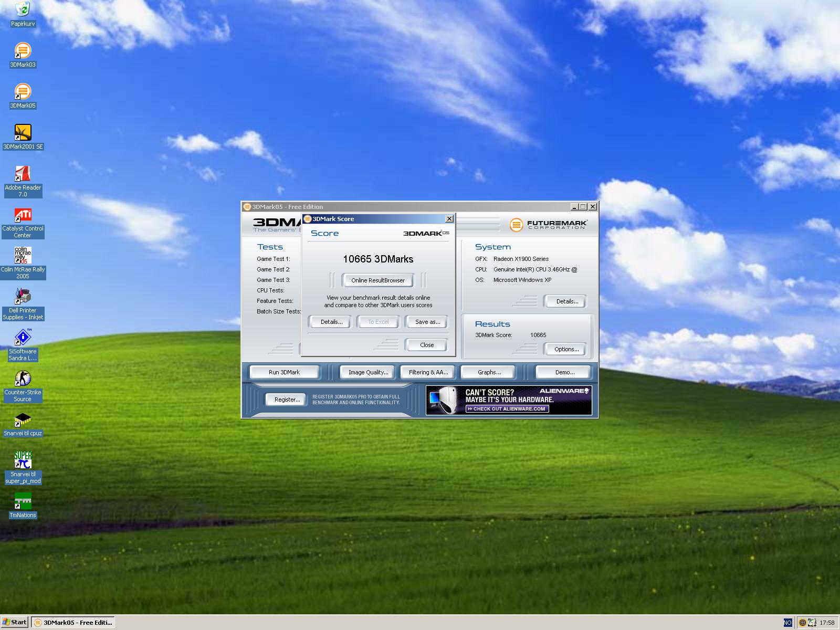The image size is (840, 630).
Task: Open the Graphs button
Action: coord(489,372)
